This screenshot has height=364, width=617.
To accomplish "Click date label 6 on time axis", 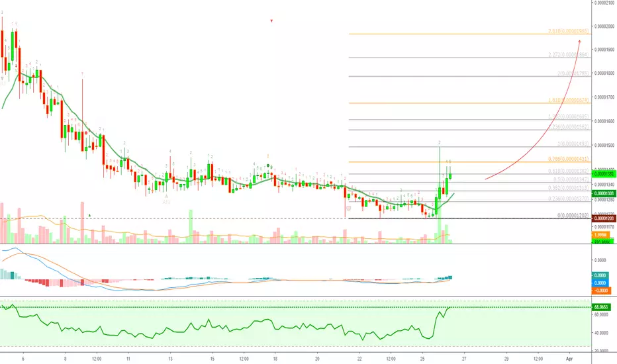I will 23,359.
